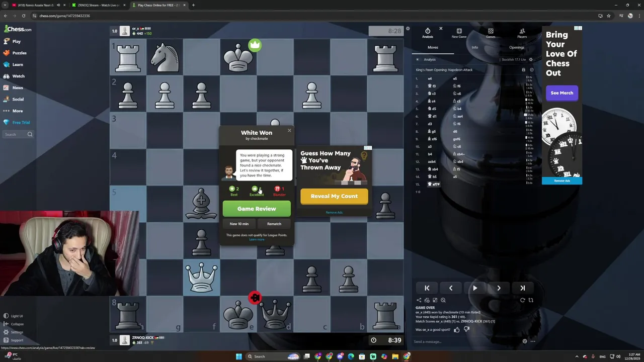Toggle the Light UI theme
Screen dimensions: 644x362
(x=14, y=316)
